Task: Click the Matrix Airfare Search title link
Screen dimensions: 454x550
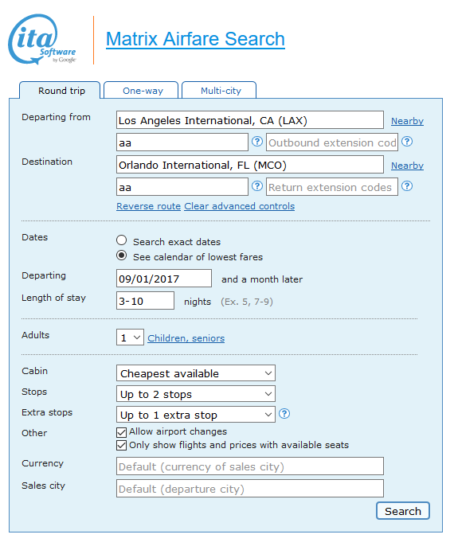Action: click(195, 39)
